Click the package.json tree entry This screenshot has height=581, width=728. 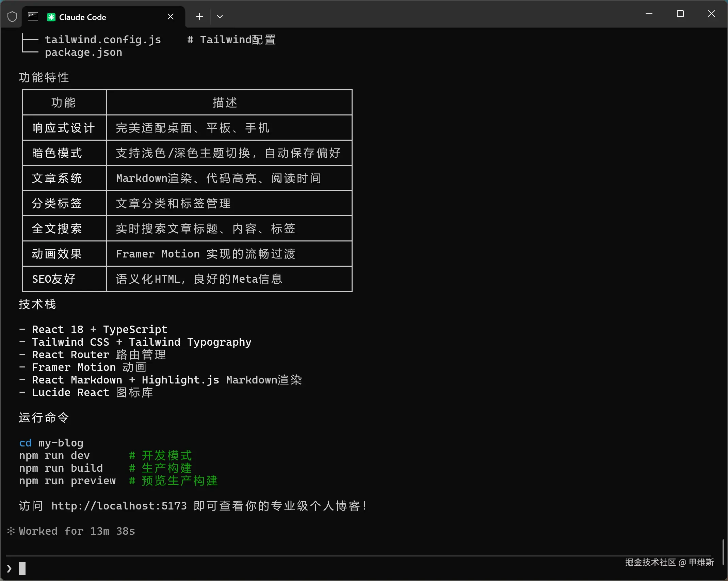point(83,52)
